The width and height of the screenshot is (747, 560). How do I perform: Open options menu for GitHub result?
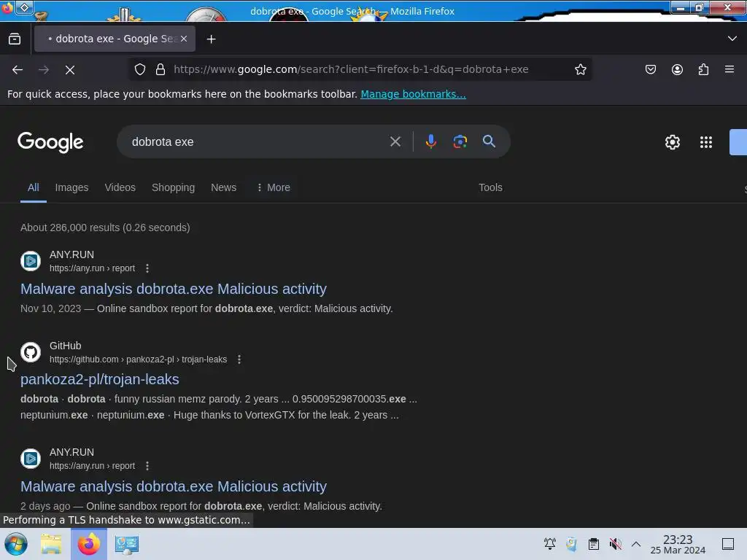[x=239, y=359]
